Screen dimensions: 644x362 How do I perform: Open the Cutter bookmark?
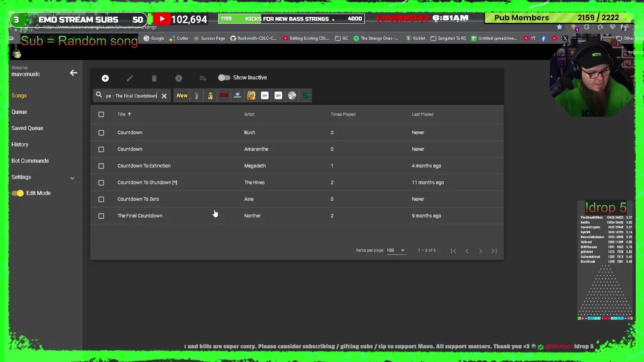click(179, 38)
